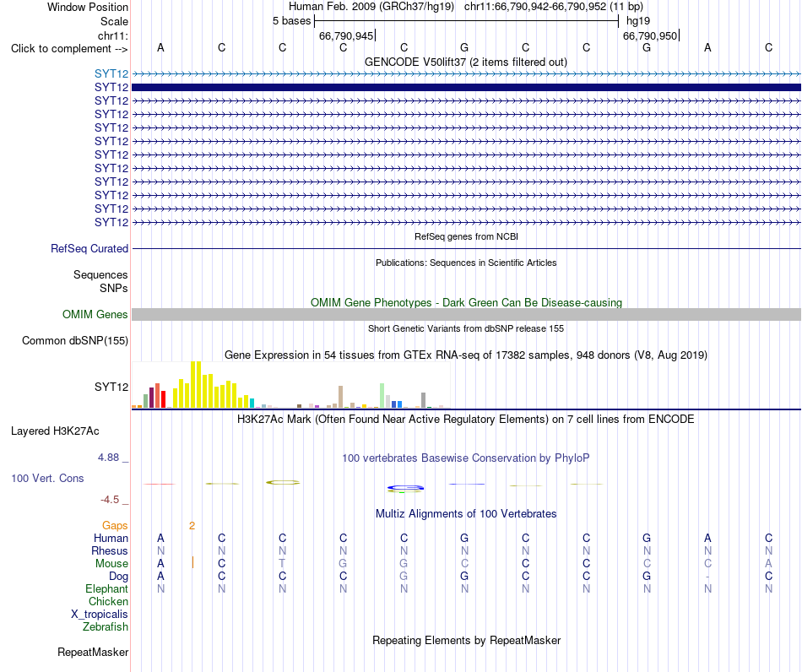The width and height of the screenshot is (802, 672).
Task: Open the GTEx Gene Expression track title
Action: coord(466,355)
